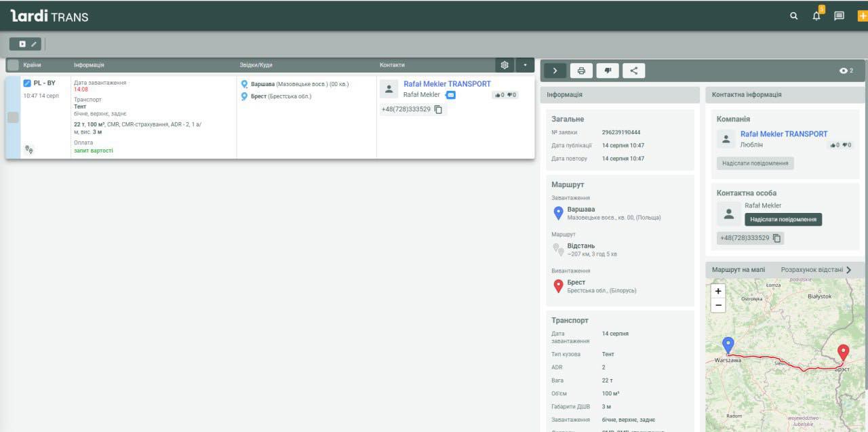This screenshot has width=868, height=432.
Task: Click dark Надіслати повідомлення button for contact person
Action: point(783,220)
